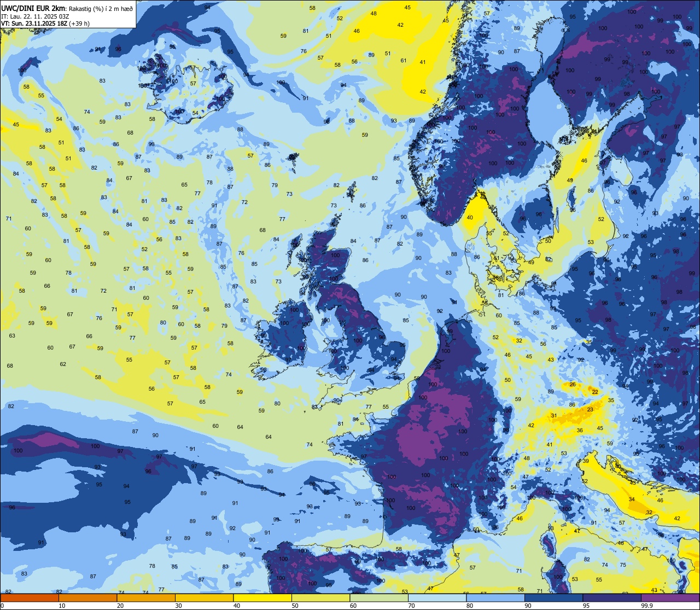
Task: Click the '22' humidity value on the map
Action: coord(594,392)
